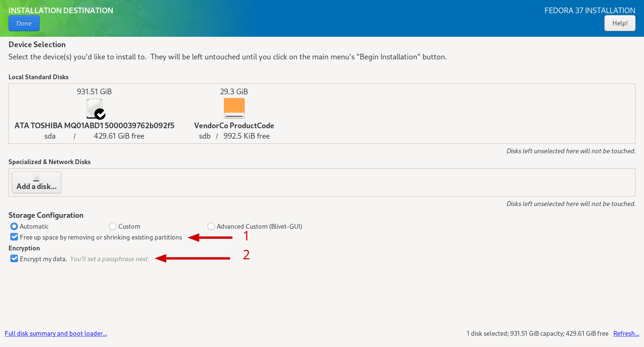Viewport: 644px width, 347px height.
Task: Click the Refresh... link
Action: pos(626,333)
